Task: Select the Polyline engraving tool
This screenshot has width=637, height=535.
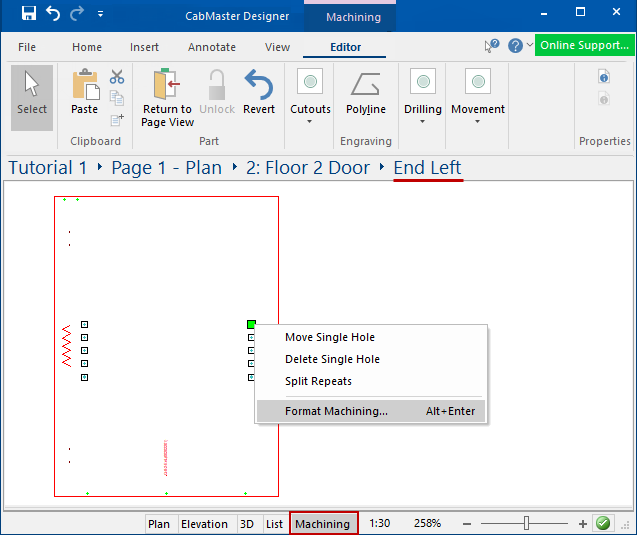Action: point(366,93)
